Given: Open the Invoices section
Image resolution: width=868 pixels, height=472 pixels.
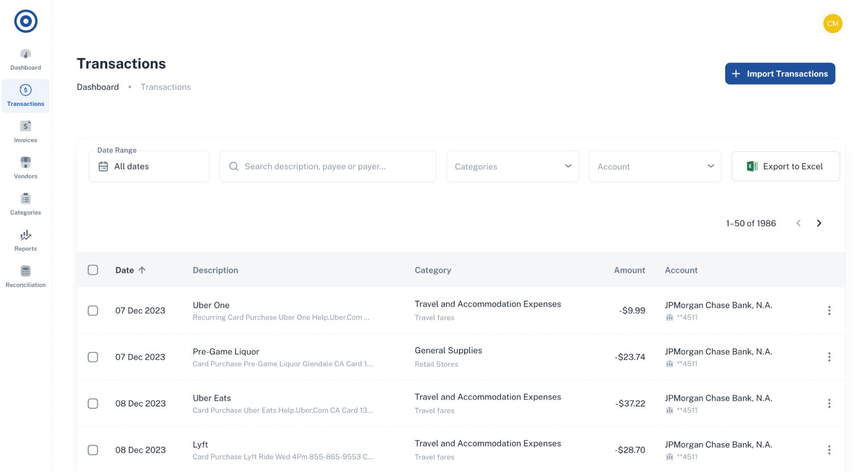Looking at the screenshot, I should [x=26, y=131].
